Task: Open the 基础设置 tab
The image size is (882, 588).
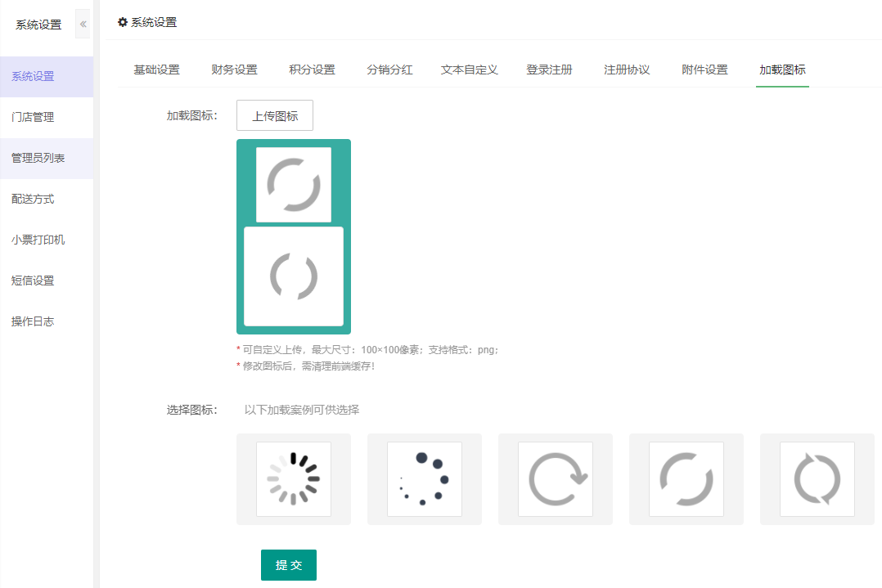Action: point(157,70)
